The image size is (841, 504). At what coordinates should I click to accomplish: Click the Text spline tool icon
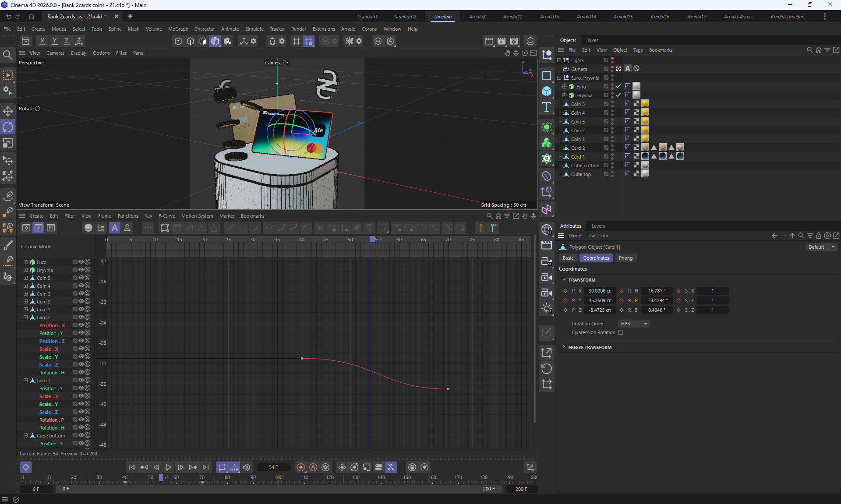coord(546,107)
